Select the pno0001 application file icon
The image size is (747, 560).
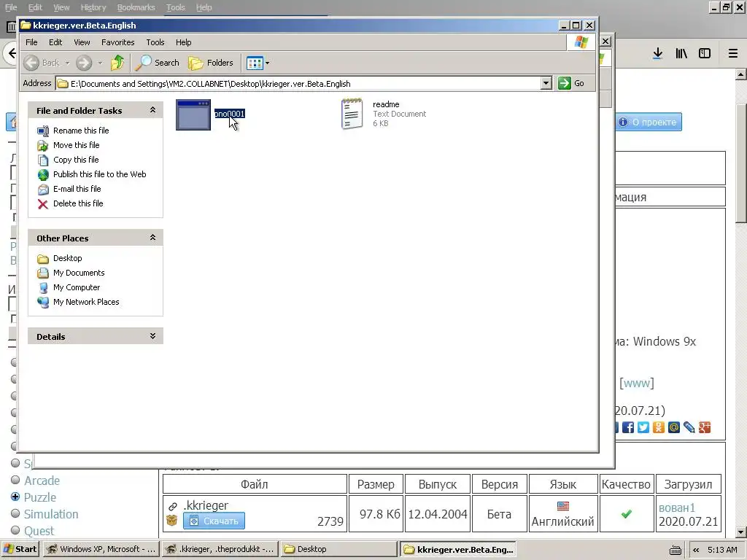[193, 114]
